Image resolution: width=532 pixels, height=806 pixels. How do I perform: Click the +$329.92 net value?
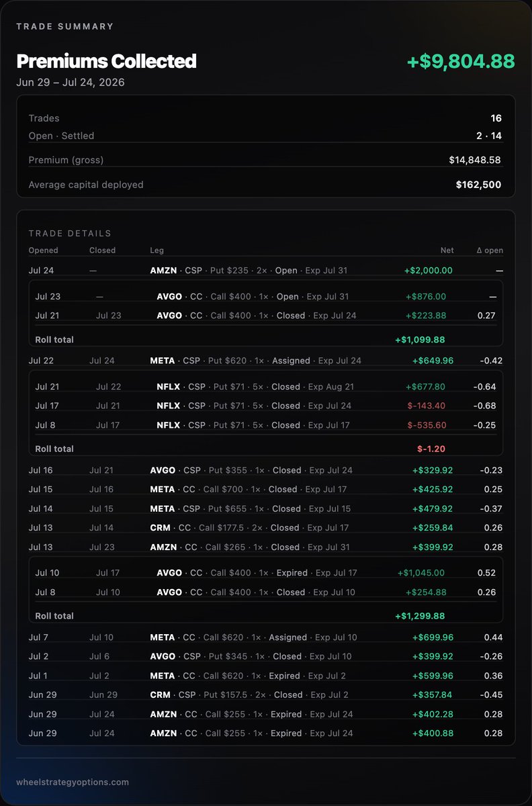433,470
